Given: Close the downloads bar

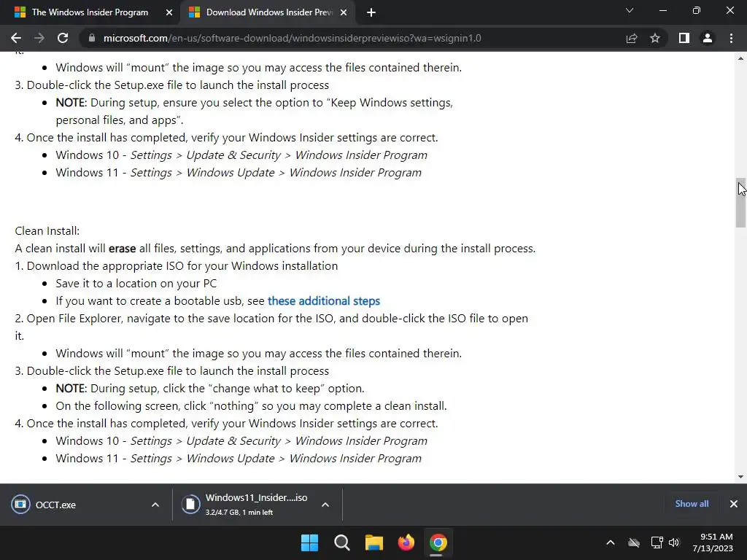Looking at the screenshot, I should pyautogui.click(x=734, y=504).
